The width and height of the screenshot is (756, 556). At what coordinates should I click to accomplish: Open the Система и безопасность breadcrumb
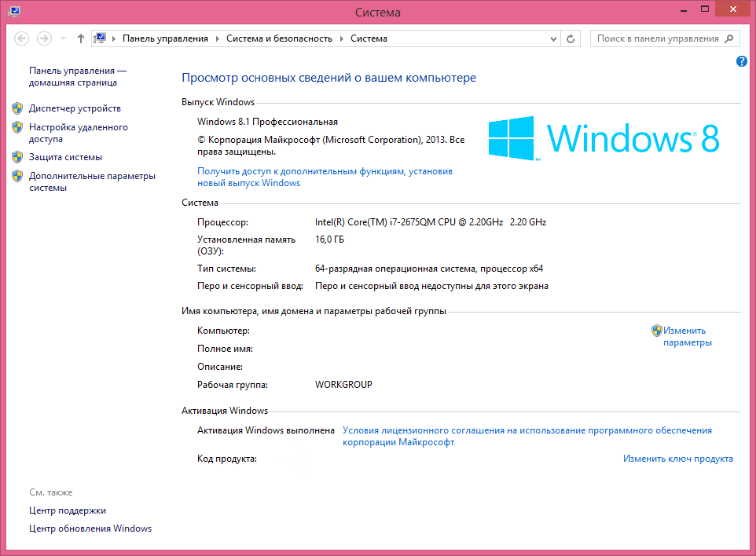point(279,38)
